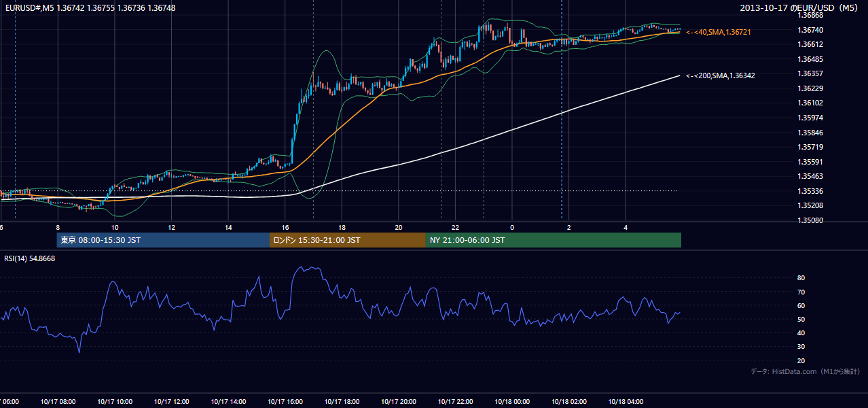The image size is (868, 408).
Task: Select the 10/18 02:00 time label
Action: pyautogui.click(x=569, y=402)
